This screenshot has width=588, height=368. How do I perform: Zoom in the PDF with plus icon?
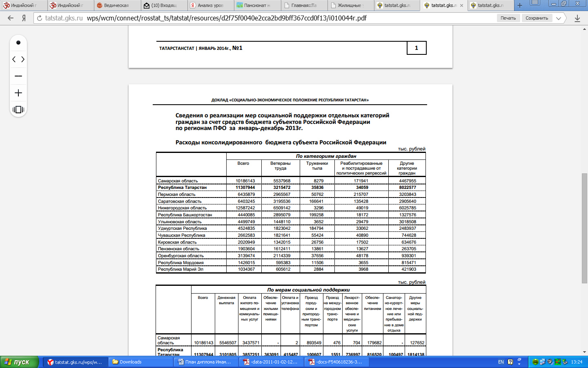point(18,93)
